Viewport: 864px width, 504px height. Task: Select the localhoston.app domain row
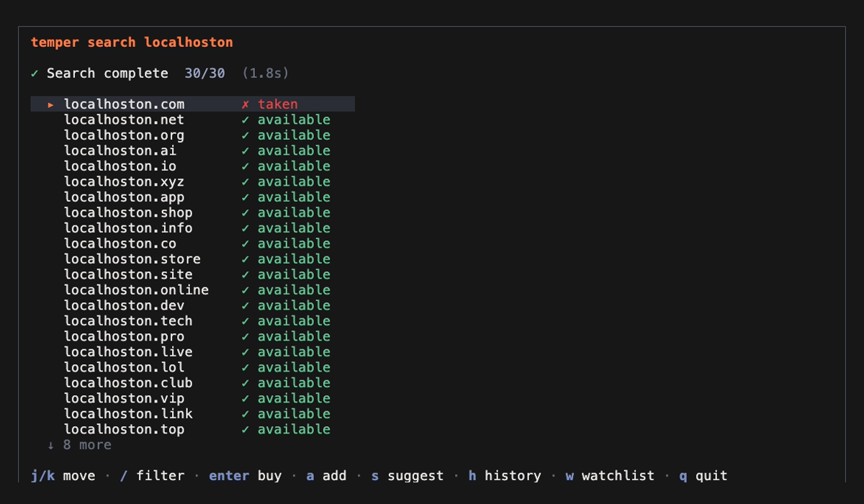192,197
